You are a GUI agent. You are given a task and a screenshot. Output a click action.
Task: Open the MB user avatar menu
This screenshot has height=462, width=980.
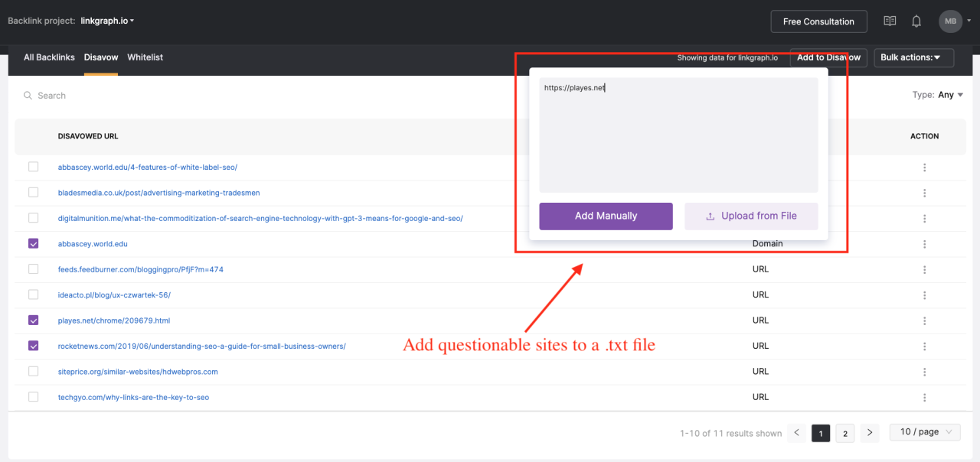click(x=950, y=21)
